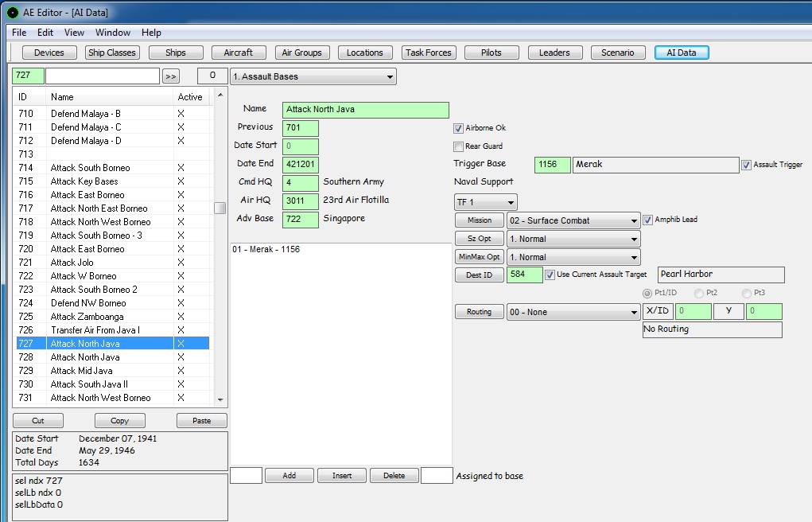Click the Copy button
Screen dimensions: 812x522
119,420
